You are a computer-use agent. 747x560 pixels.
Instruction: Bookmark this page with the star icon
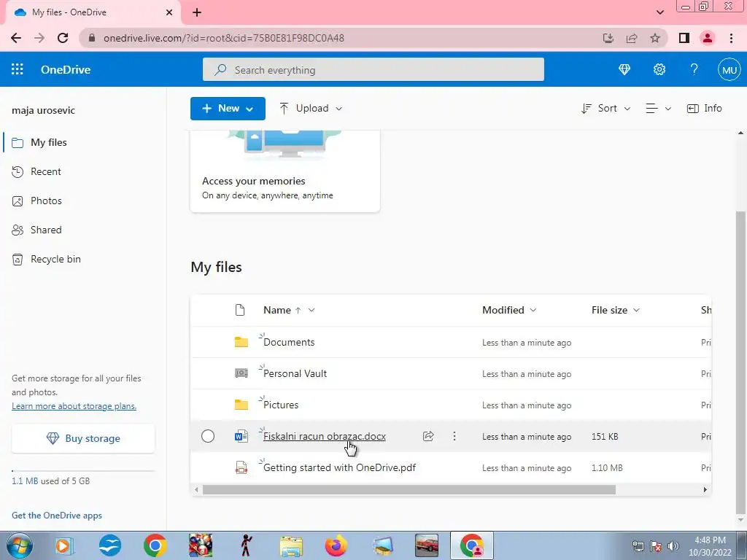(655, 38)
